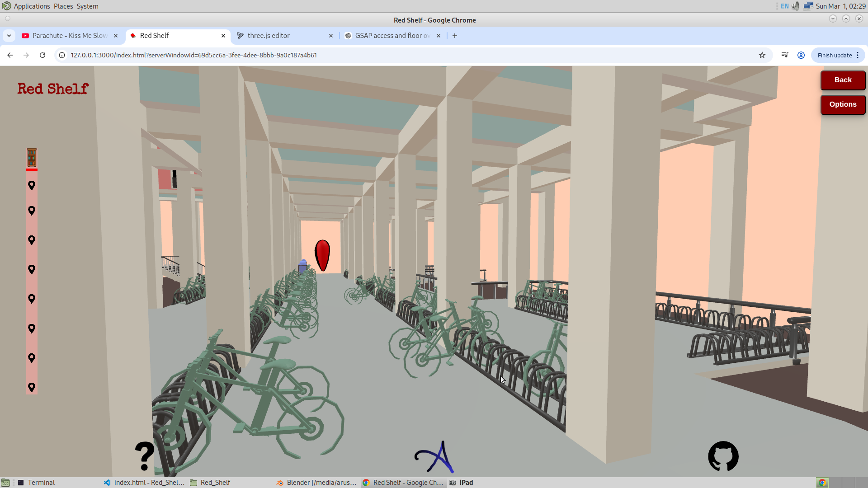Open the Chrome media control icon
Image resolution: width=868 pixels, height=488 pixels.
tap(785, 55)
